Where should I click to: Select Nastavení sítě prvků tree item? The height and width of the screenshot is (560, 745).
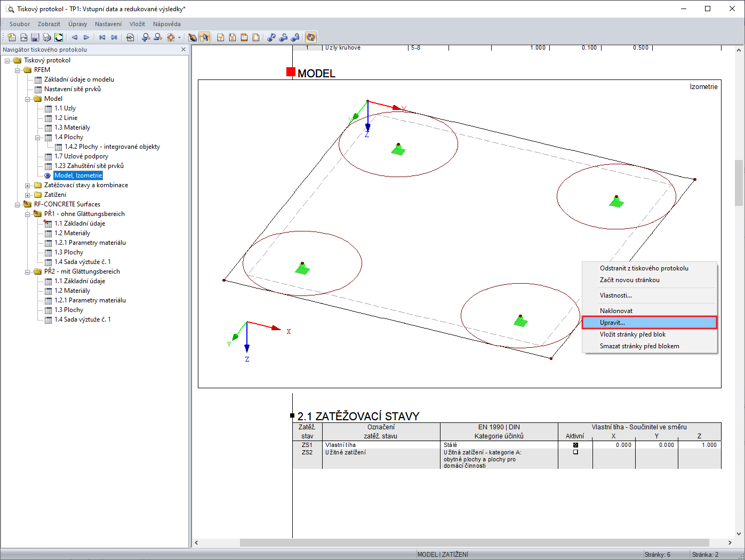point(73,89)
